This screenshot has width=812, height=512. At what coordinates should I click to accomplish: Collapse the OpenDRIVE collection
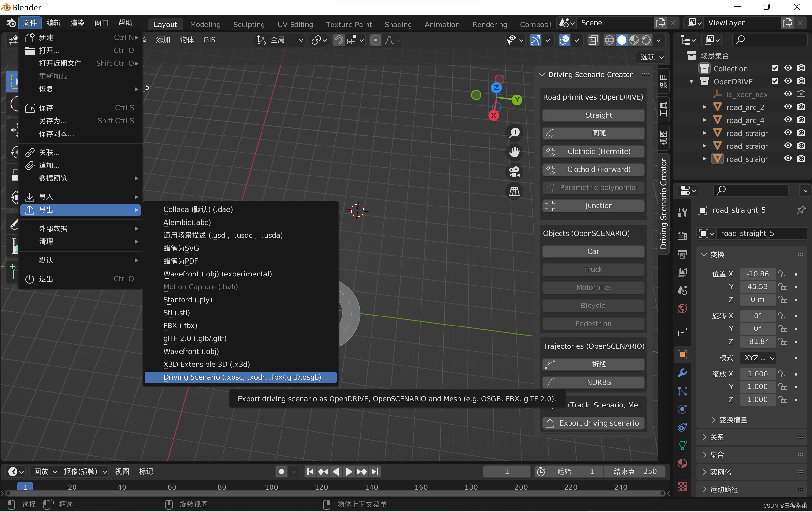(x=691, y=82)
